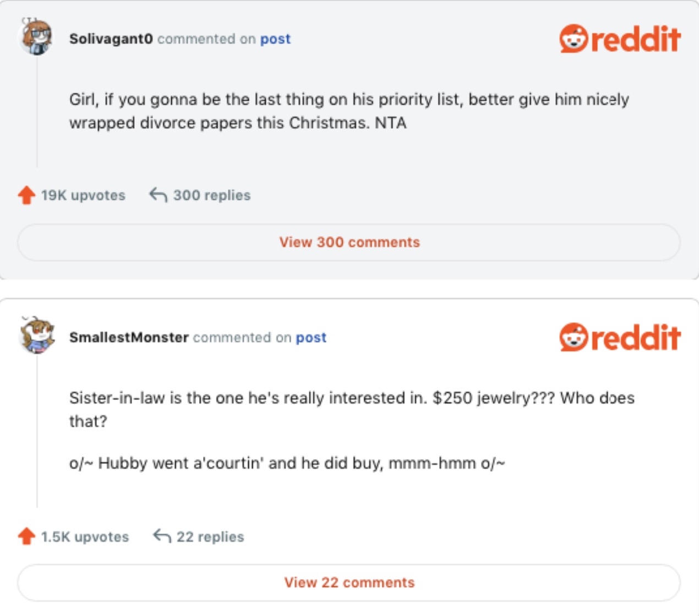Open the Solivagant0 username profile link
The width and height of the screenshot is (699, 616).
pos(111,39)
